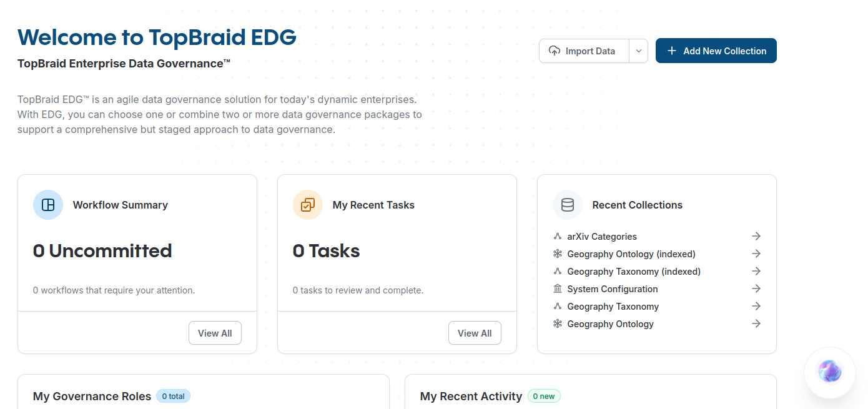
Task: Click the '0 new' recent activity badge
Action: click(544, 396)
